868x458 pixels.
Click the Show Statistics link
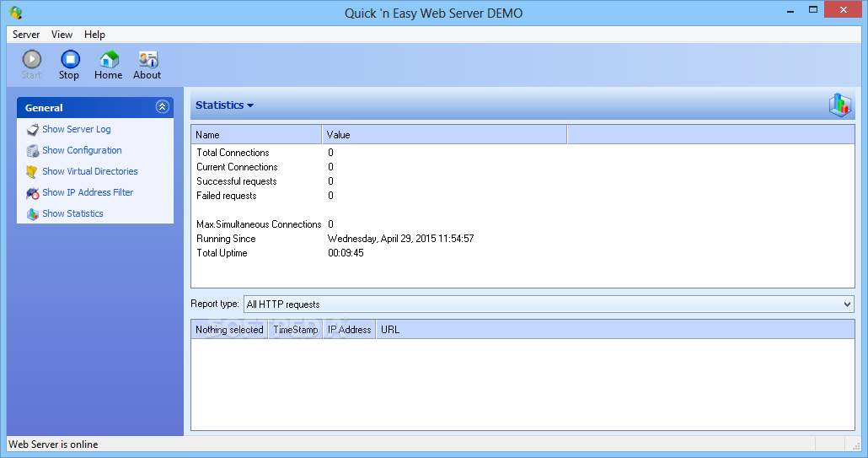click(73, 213)
